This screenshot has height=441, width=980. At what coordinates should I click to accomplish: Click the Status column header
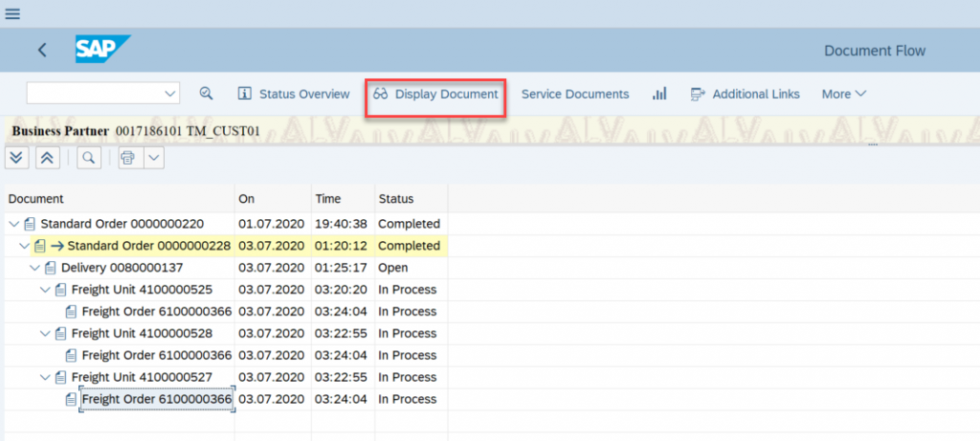tap(411, 199)
